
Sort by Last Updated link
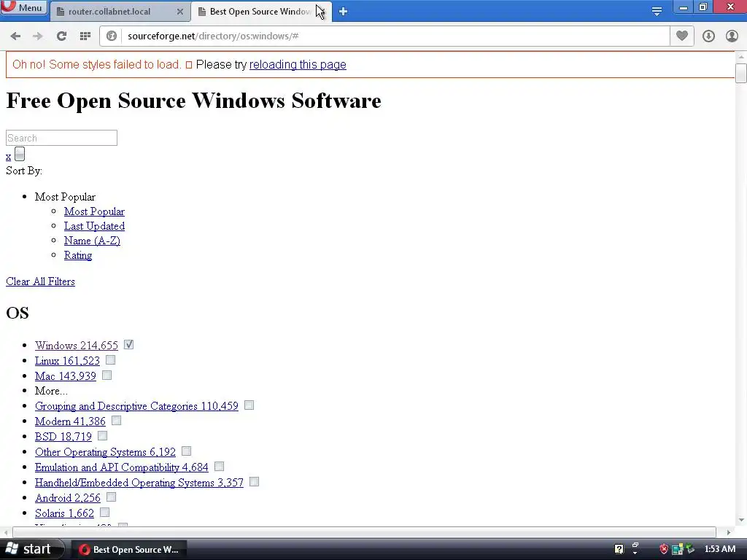coord(94,226)
